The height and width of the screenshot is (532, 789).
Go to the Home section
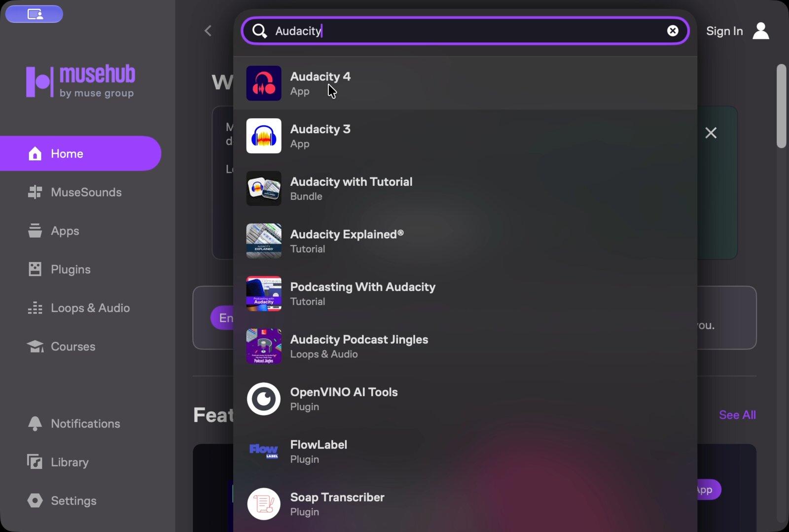point(80,154)
